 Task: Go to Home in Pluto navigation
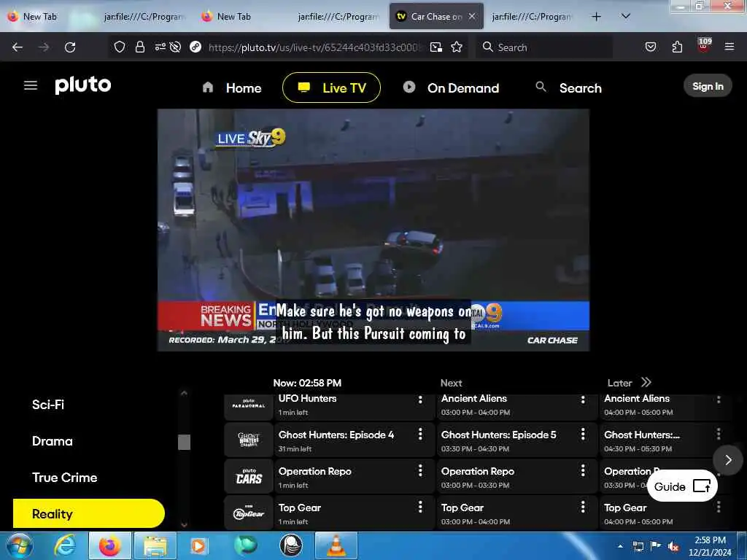point(232,87)
